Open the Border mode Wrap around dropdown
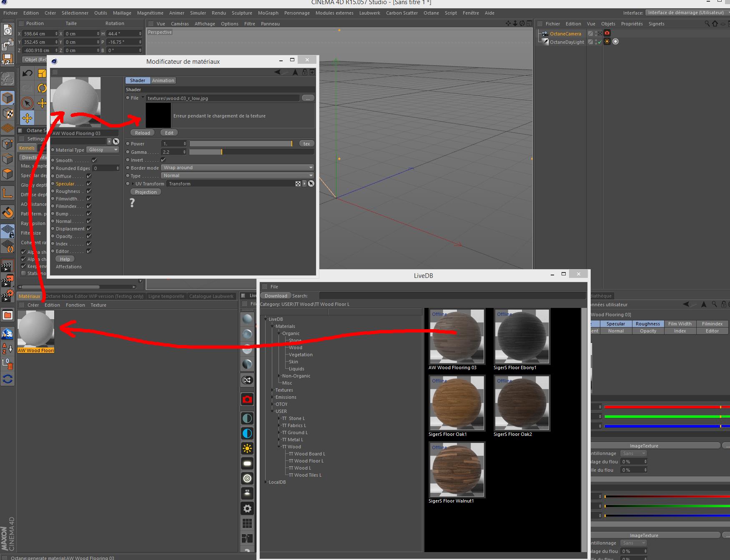Screen dimensions: 730x560 (238, 167)
